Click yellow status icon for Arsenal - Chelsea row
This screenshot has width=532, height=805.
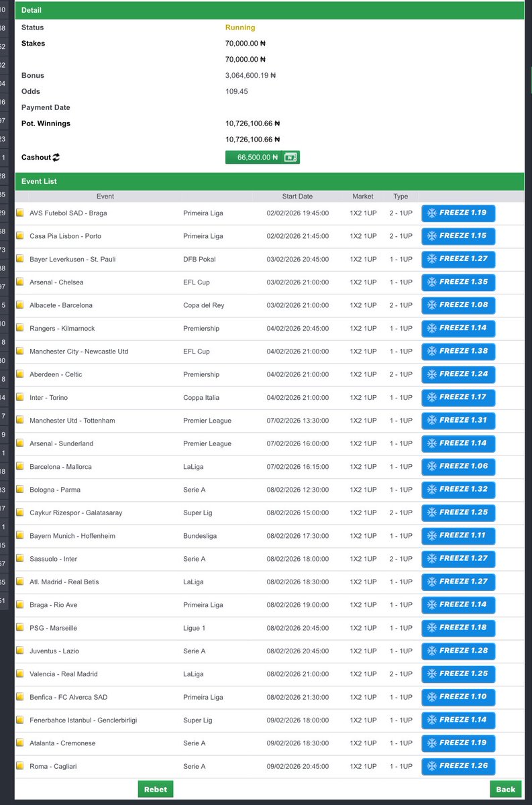pos(20,282)
